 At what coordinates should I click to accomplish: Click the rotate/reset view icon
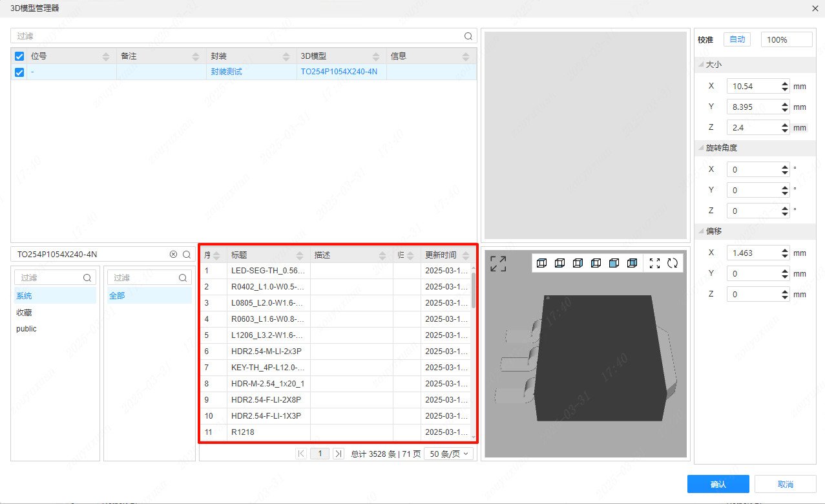pyautogui.click(x=673, y=263)
